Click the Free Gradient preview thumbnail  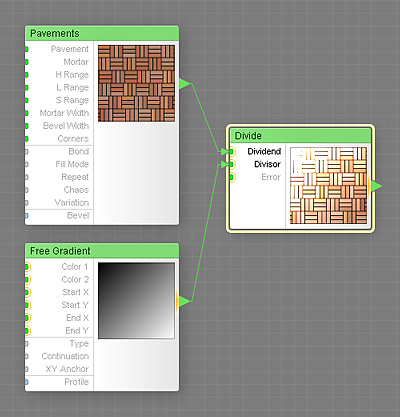click(x=136, y=301)
